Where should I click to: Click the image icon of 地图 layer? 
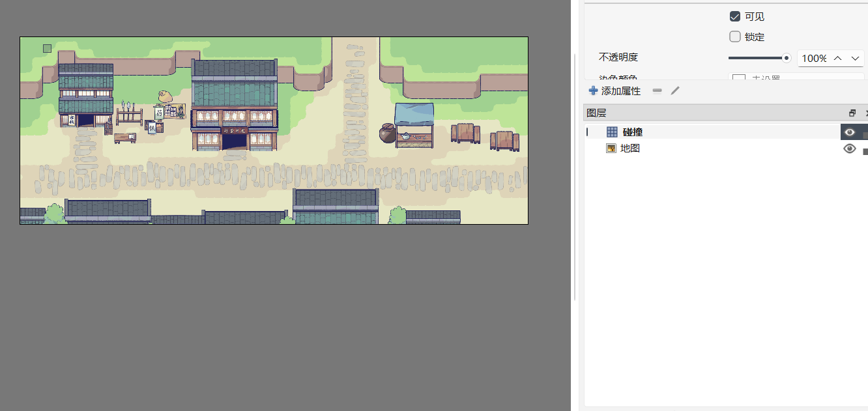611,149
